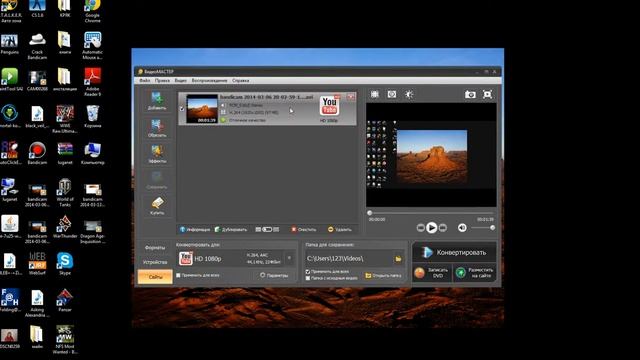Click the Открыть папку button
This screenshot has width=640, height=360.
coord(383,276)
